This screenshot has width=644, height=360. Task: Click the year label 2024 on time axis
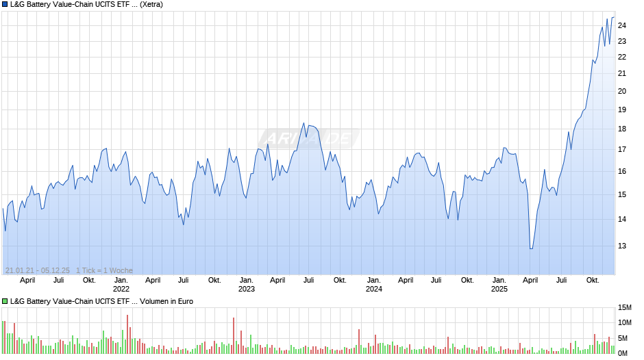coord(374,289)
